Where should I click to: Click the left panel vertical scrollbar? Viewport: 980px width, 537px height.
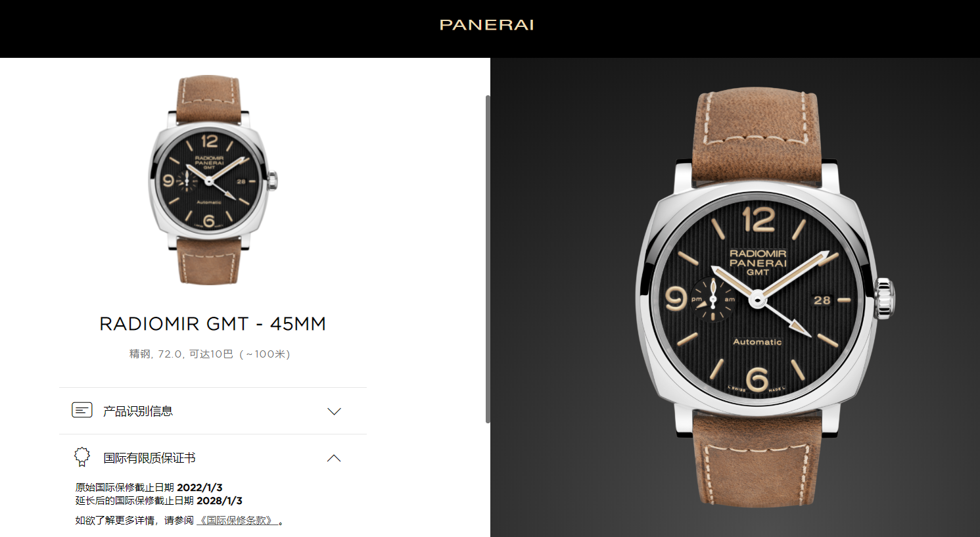point(488,259)
